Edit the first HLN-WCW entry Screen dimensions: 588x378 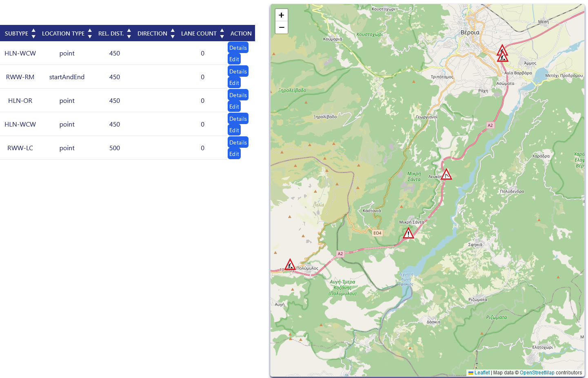[234, 59]
